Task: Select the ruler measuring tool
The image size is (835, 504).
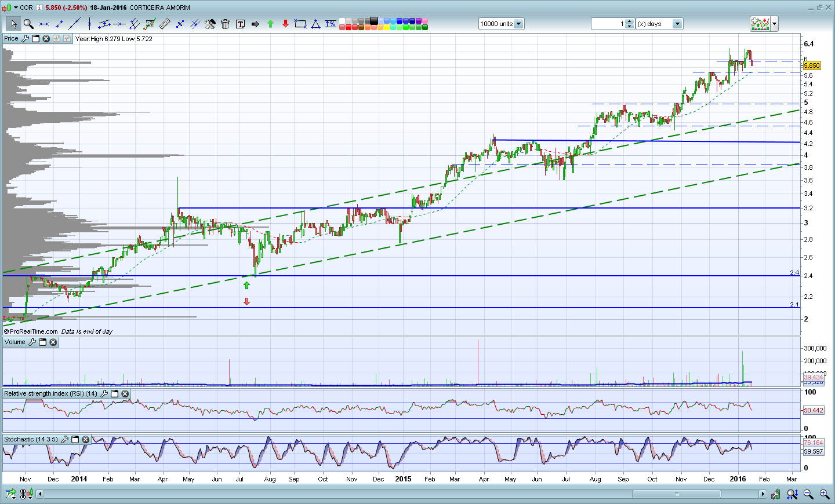Action: tap(165, 24)
